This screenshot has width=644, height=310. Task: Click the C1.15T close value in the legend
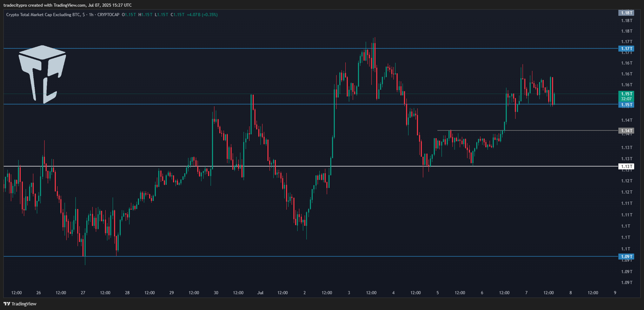pos(178,15)
